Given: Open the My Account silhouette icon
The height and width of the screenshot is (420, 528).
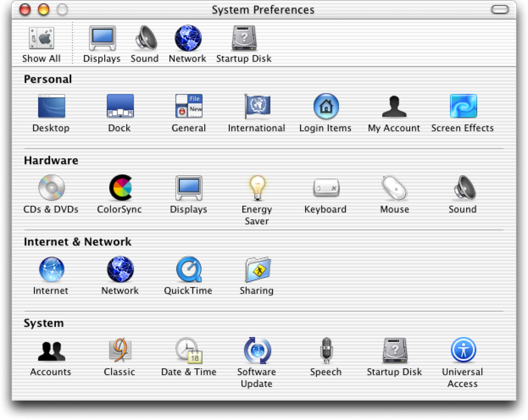Looking at the screenshot, I should coord(394,107).
